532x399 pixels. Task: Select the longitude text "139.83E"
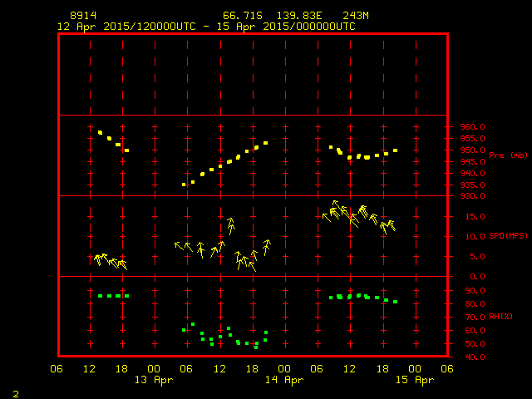(x=299, y=16)
